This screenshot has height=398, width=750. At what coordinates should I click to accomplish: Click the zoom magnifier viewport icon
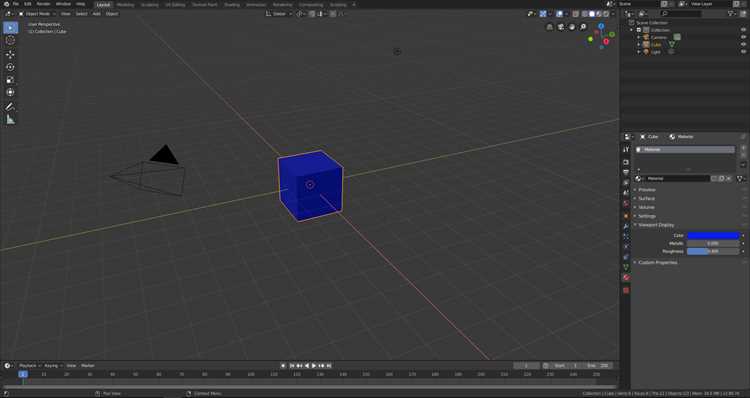[x=583, y=27]
